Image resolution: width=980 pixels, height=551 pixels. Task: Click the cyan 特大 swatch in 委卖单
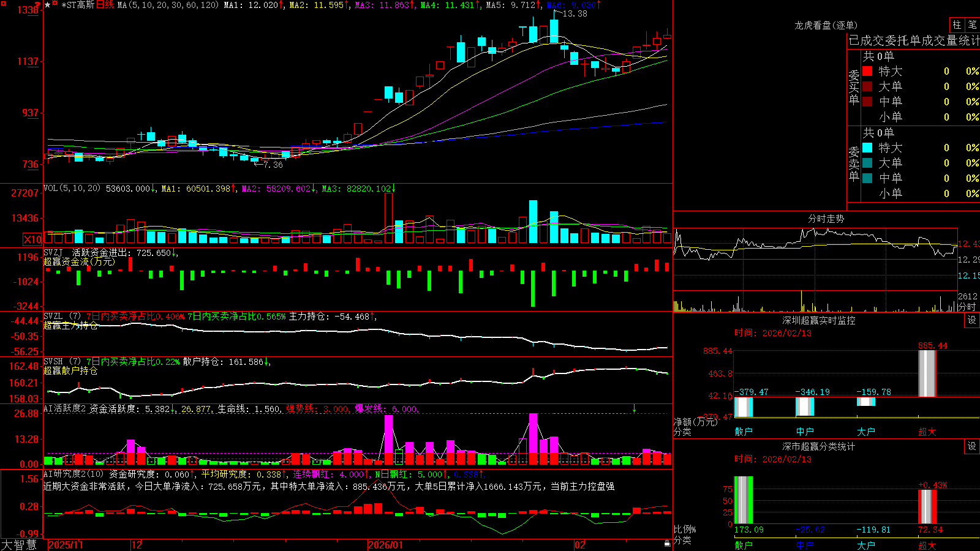(x=867, y=148)
